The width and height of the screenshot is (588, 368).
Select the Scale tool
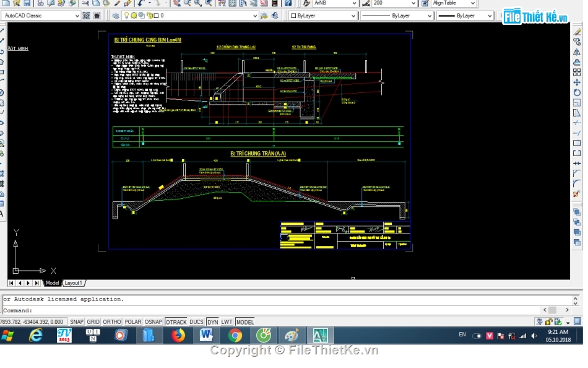(x=577, y=103)
